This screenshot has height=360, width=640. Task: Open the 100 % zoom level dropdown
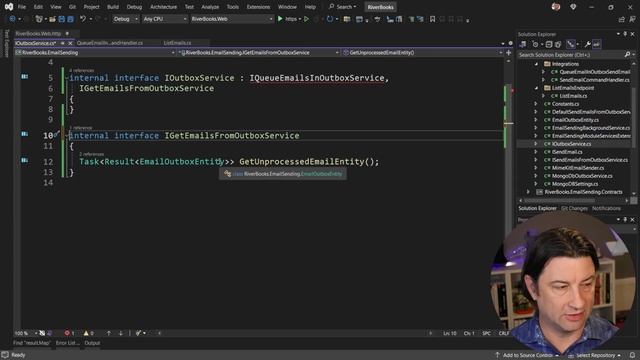(26, 333)
